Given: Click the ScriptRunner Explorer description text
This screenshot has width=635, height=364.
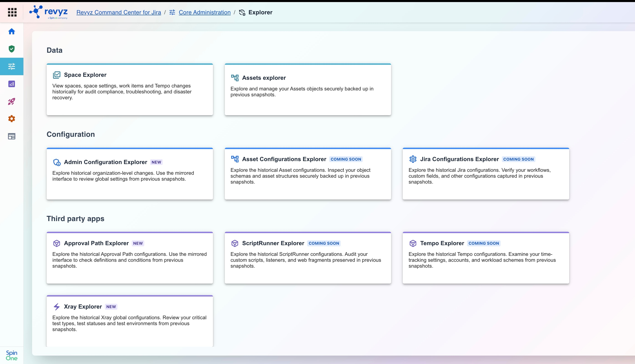Looking at the screenshot, I should click(306, 260).
